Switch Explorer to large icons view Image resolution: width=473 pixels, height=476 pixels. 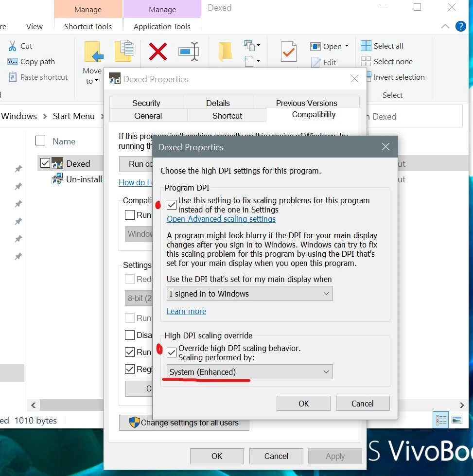click(456, 420)
